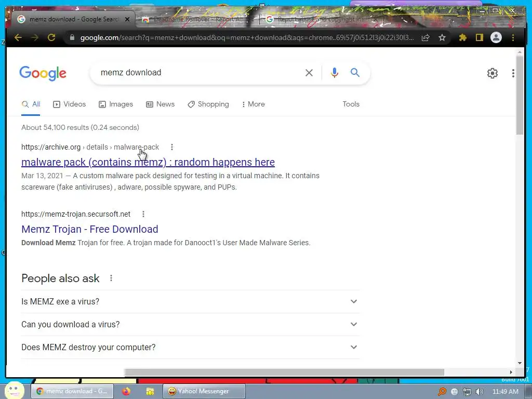Image resolution: width=532 pixels, height=399 pixels.
Task: Open the Start menu smiley orb
Action: click(x=14, y=391)
